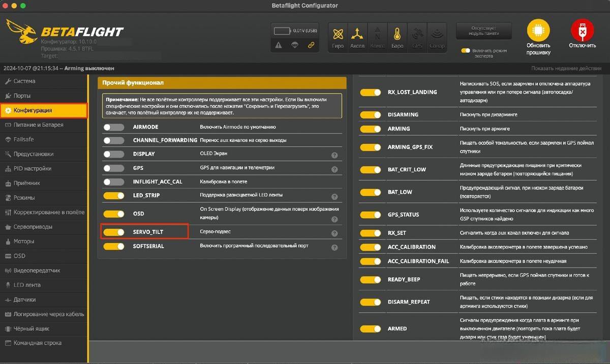Click the icon beside Чёрный ящик
610x364 pixels.
pyautogui.click(x=8, y=329)
